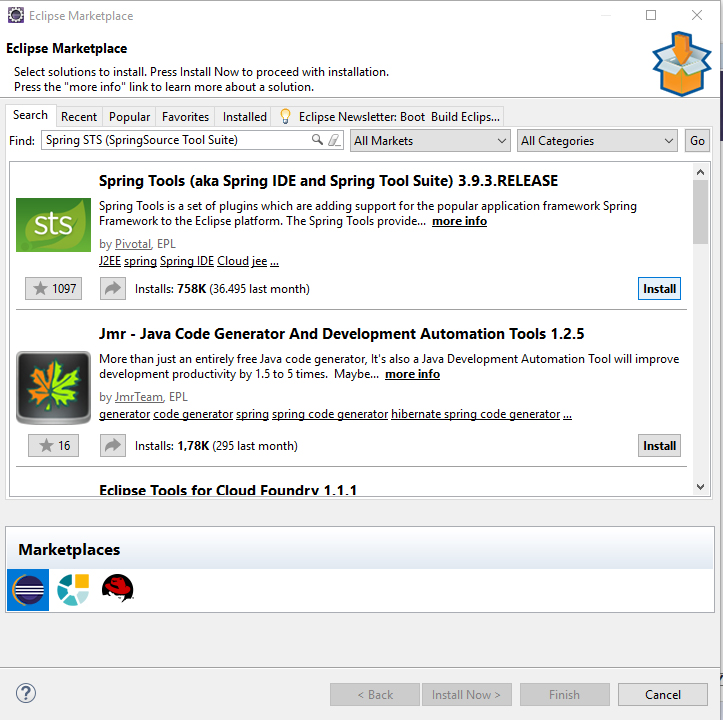Click the Eclipse Tools for Cloud Foundry title
Viewport: 723px width, 720px height.
[228, 489]
